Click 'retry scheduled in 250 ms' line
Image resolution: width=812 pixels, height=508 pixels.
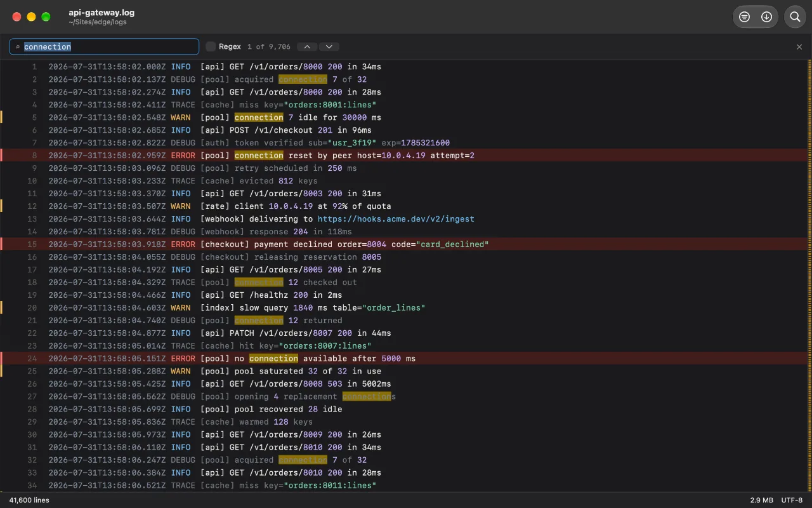pos(406,168)
